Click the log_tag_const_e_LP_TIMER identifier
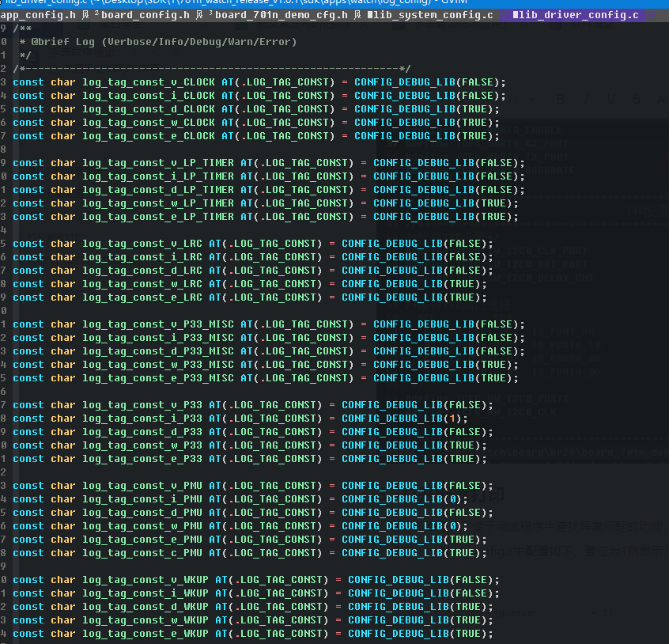The image size is (669, 644). [158, 217]
